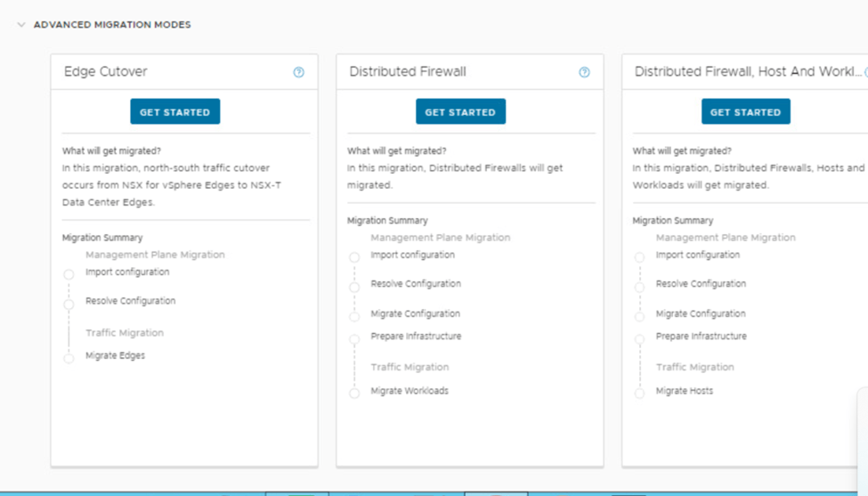Viewport: 868px width, 496px height.
Task: Click truncated Distributed Firewall, Host And Workl... title
Action: pos(748,71)
